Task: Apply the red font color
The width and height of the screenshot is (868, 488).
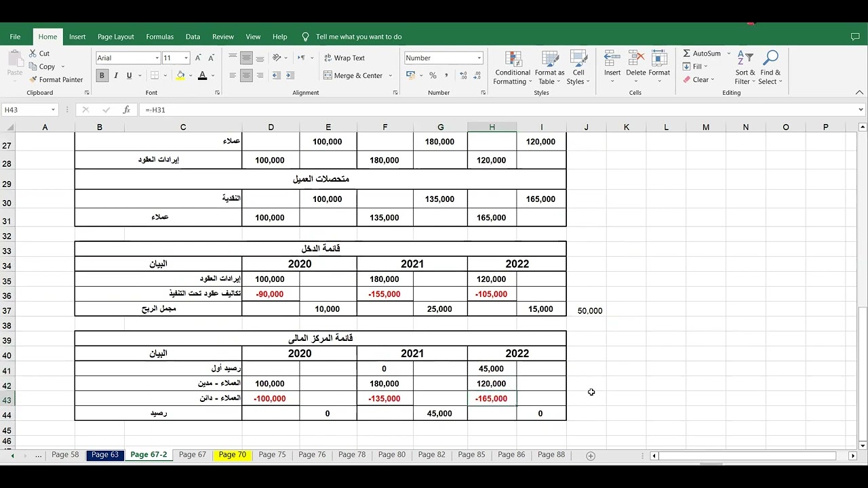Action: tap(202, 76)
